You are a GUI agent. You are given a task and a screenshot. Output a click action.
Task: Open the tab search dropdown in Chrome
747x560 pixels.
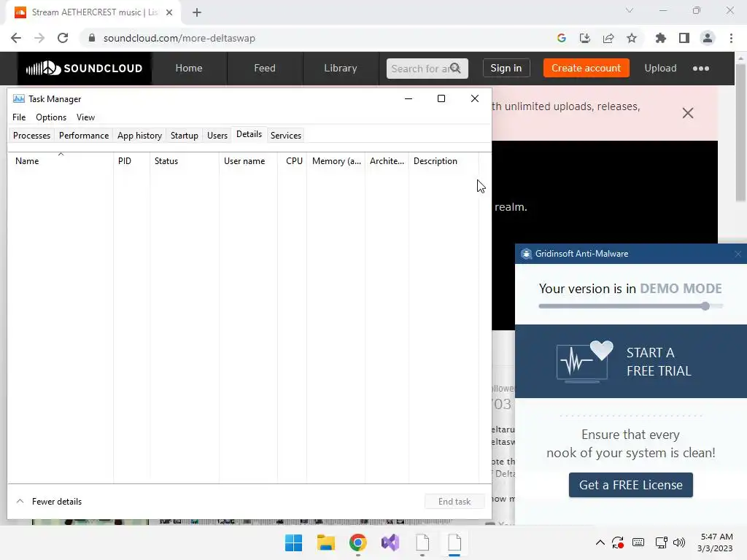(x=630, y=10)
